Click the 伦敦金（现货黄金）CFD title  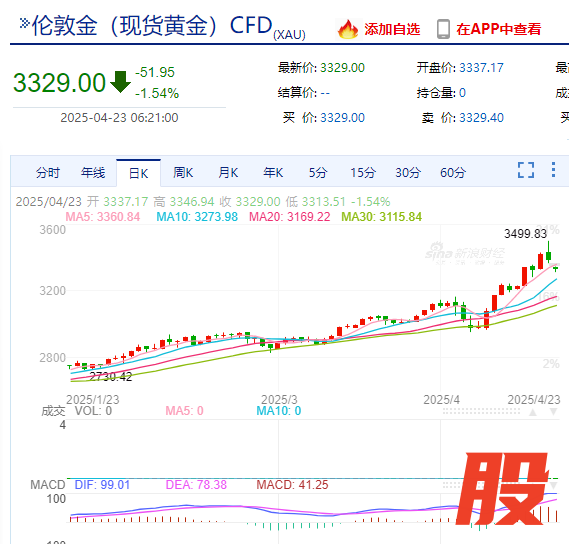152,26
